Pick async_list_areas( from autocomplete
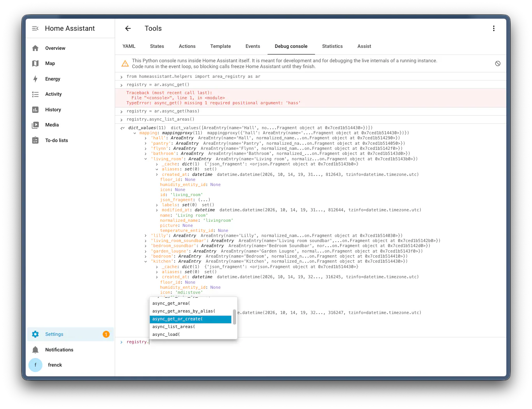Viewport: 532px width, 409px height. (x=191, y=327)
